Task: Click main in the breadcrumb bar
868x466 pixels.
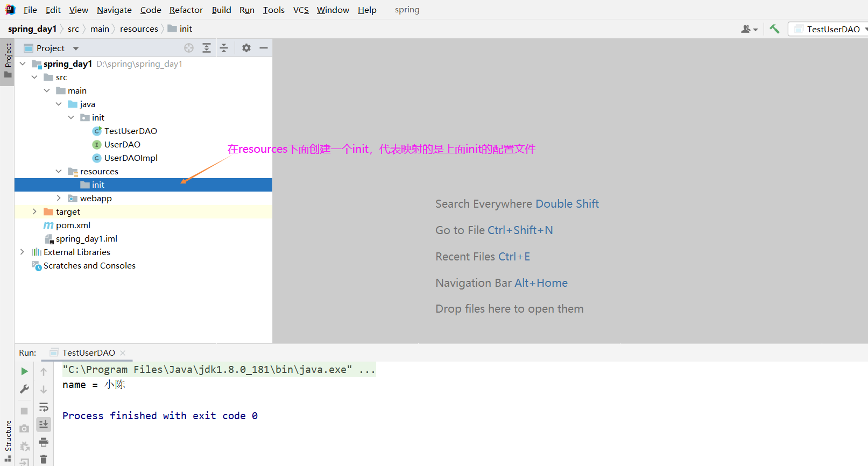Action: (x=100, y=29)
